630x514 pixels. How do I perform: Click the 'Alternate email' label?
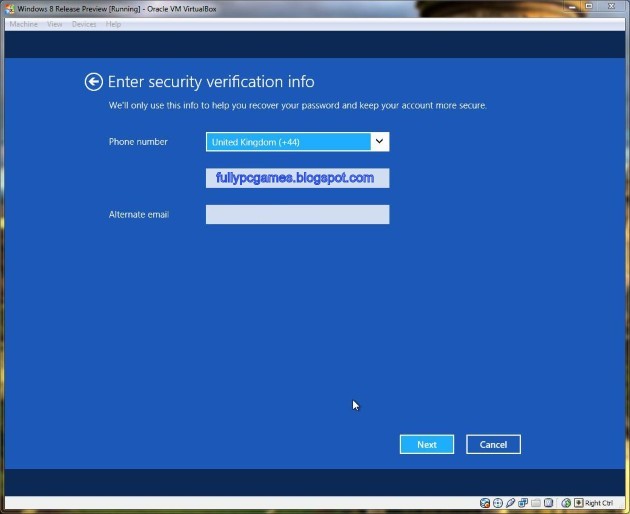pyautogui.click(x=139, y=215)
